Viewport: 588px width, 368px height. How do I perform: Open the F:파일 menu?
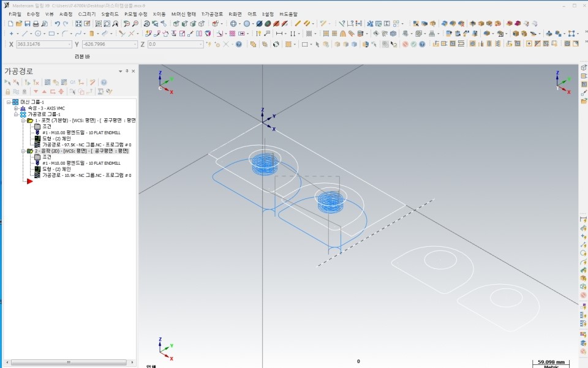click(x=15, y=14)
